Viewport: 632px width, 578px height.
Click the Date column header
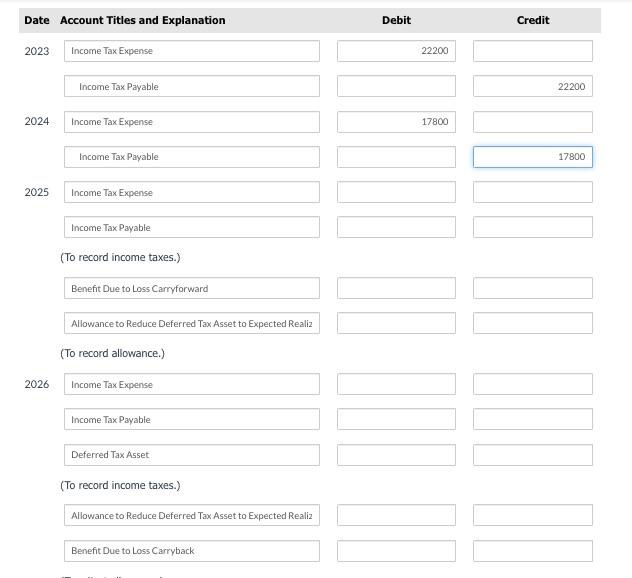37,20
